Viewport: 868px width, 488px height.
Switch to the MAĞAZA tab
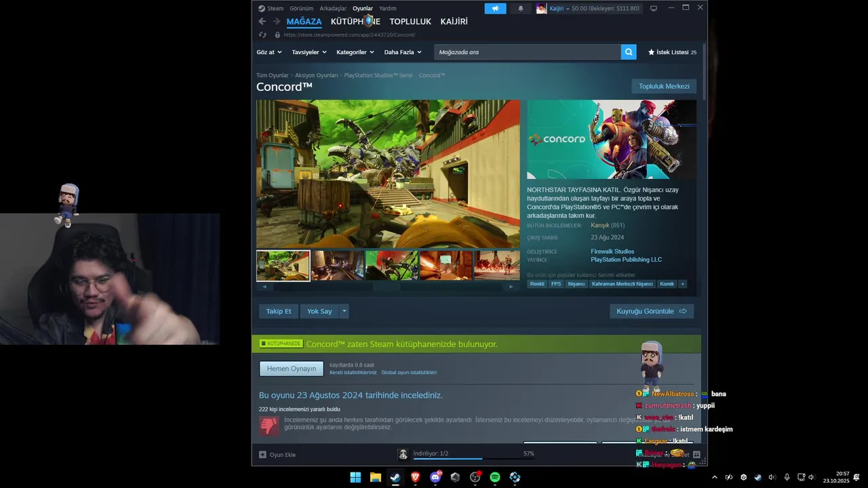(x=304, y=22)
